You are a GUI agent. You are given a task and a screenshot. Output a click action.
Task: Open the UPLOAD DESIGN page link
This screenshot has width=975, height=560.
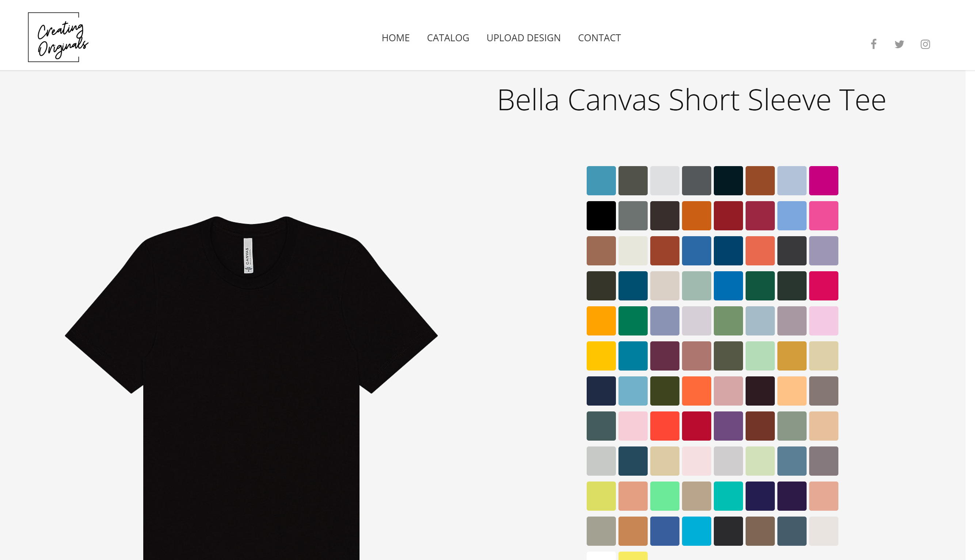[x=523, y=38]
